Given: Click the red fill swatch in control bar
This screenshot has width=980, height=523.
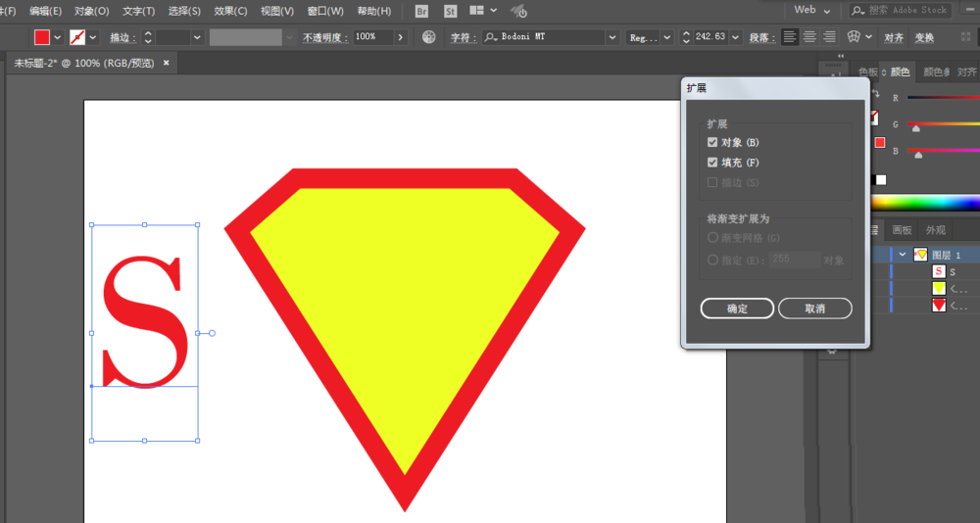Looking at the screenshot, I should click(42, 37).
